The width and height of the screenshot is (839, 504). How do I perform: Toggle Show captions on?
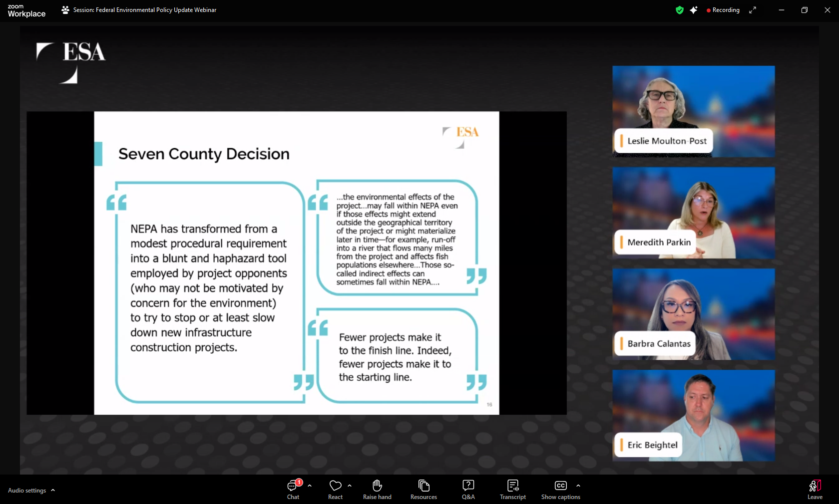[560, 489]
